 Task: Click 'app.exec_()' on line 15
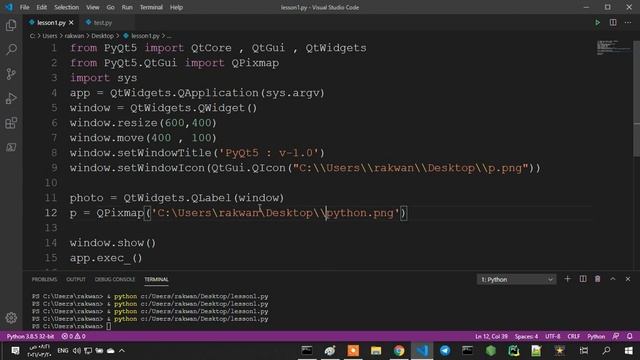pos(106,258)
